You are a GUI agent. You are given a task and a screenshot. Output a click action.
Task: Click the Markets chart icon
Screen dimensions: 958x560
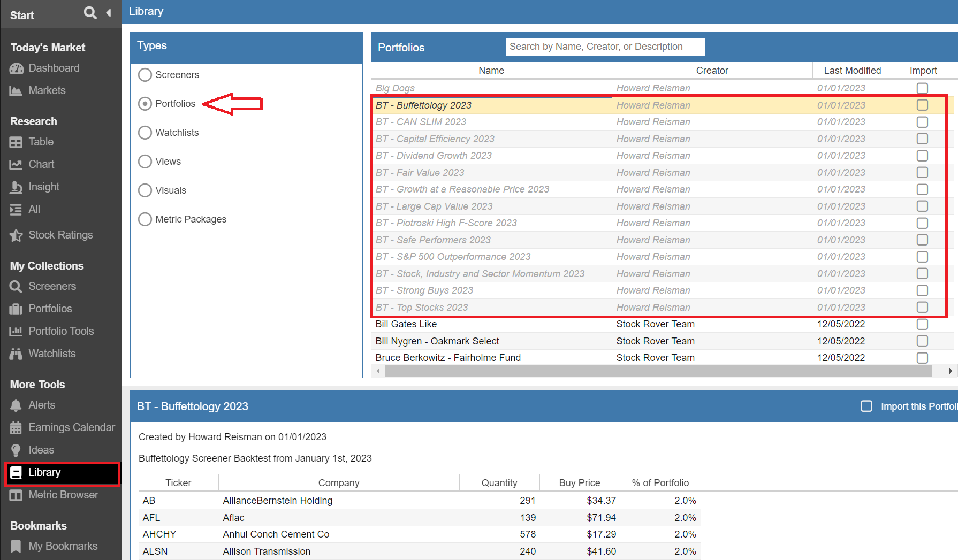tap(16, 91)
